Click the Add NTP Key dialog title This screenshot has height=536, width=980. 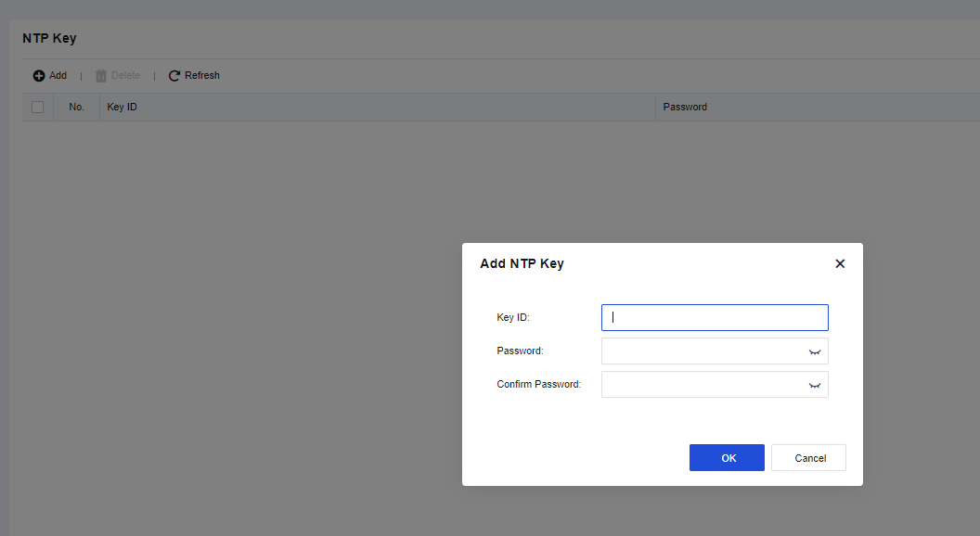click(522, 263)
